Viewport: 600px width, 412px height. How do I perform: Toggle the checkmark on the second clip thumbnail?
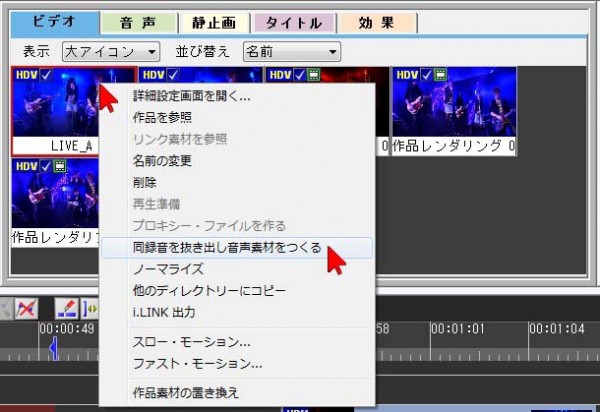point(173,75)
